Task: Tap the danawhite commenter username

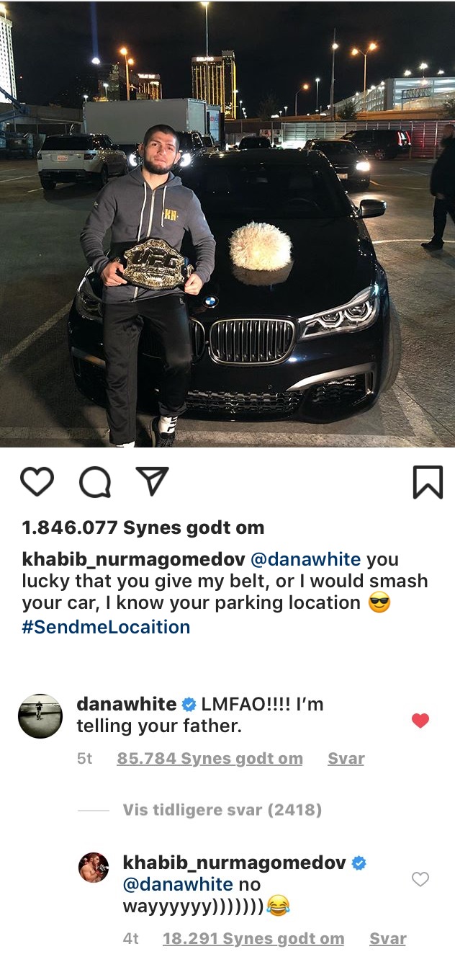Action: (x=127, y=704)
